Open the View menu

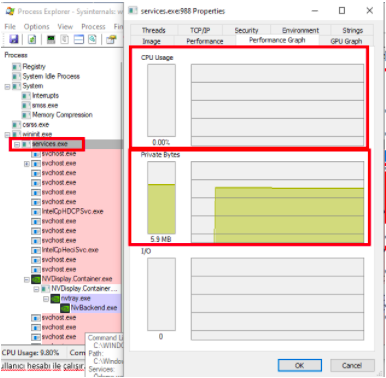tap(65, 26)
